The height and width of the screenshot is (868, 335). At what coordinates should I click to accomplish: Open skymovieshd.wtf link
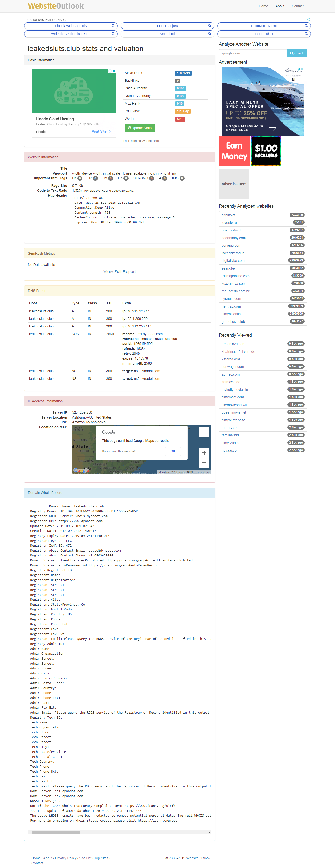pyautogui.click(x=234, y=405)
